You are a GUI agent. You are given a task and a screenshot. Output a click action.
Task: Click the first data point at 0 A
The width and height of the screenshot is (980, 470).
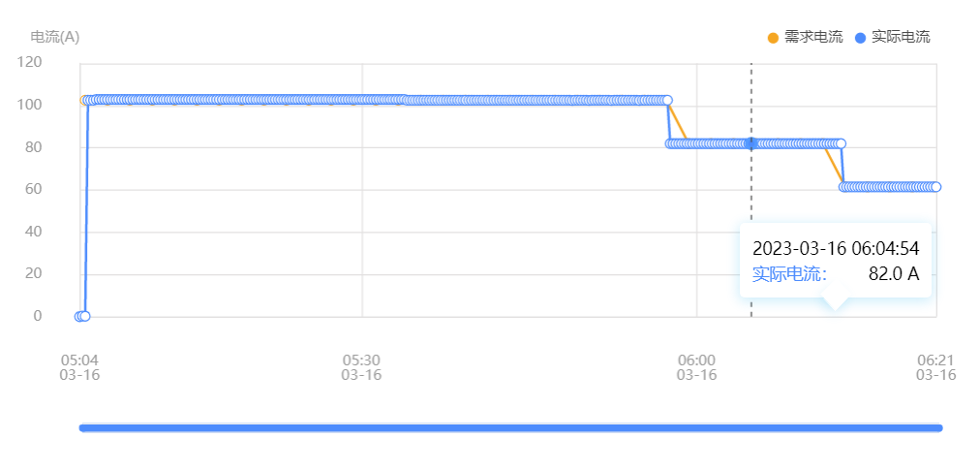click(x=79, y=316)
